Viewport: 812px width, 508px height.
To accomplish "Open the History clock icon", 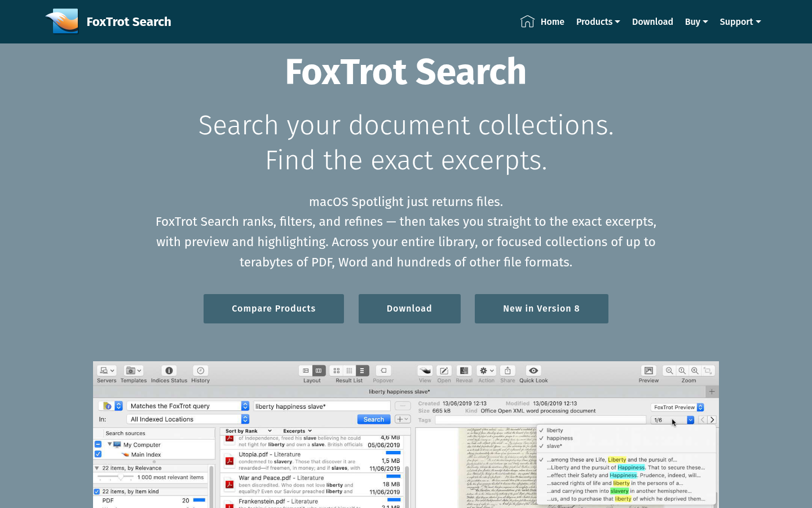I will 200,371.
